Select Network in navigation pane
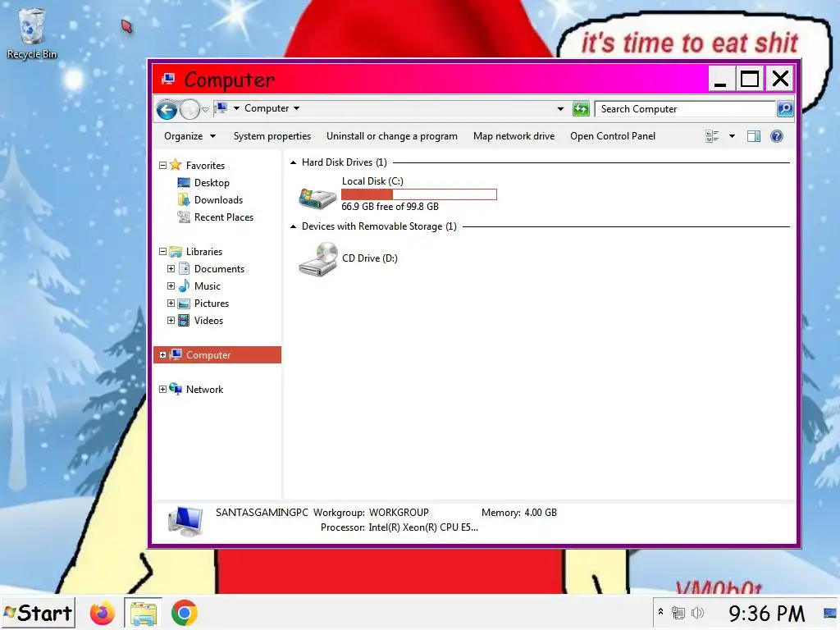The width and height of the screenshot is (840, 630). coord(204,390)
